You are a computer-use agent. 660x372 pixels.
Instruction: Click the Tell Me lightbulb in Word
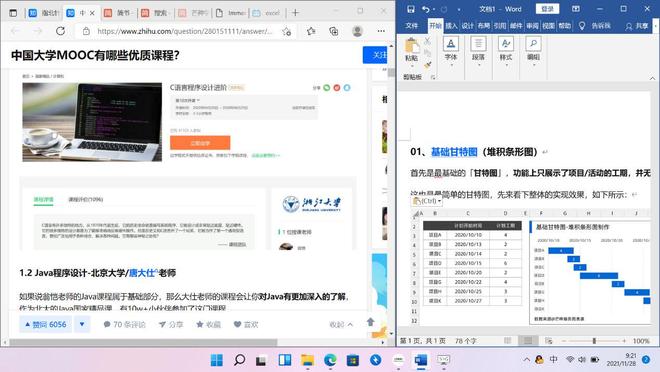click(582, 26)
